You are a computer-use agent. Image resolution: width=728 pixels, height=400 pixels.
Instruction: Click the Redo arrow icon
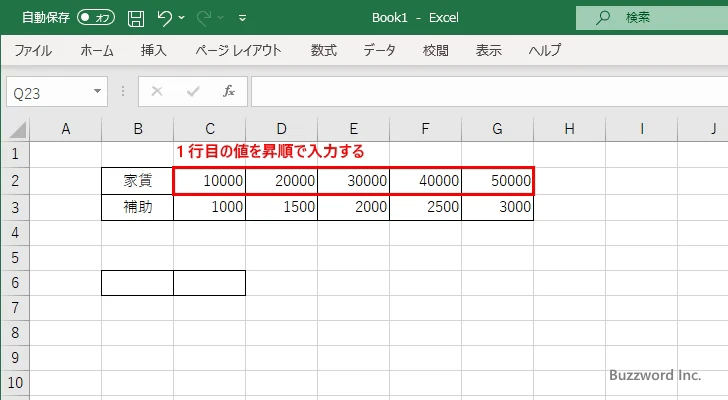204,17
